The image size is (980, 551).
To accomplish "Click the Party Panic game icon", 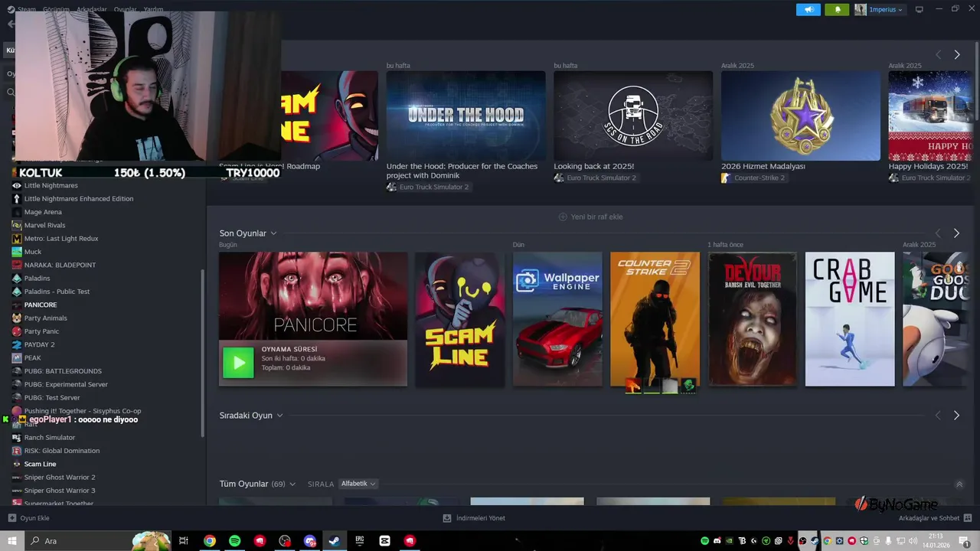I will point(17,331).
